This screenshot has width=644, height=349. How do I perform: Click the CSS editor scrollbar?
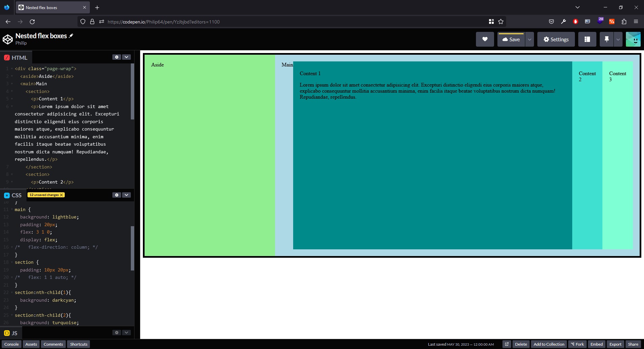pyautogui.click(x=132, y=248)
